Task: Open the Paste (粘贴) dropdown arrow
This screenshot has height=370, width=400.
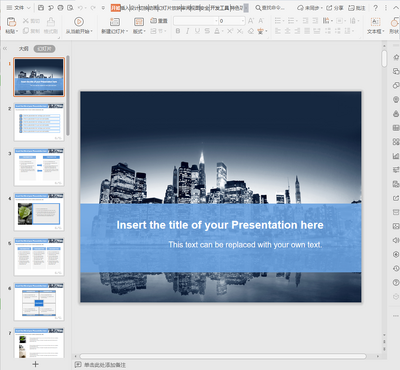Action: (17, 31)
